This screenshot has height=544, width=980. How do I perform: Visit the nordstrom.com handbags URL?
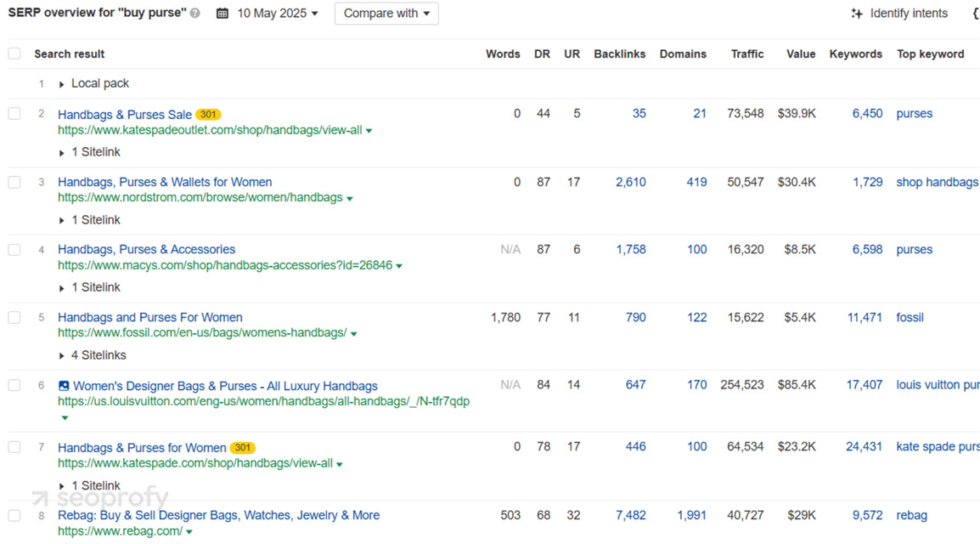[x=200, y=197]
